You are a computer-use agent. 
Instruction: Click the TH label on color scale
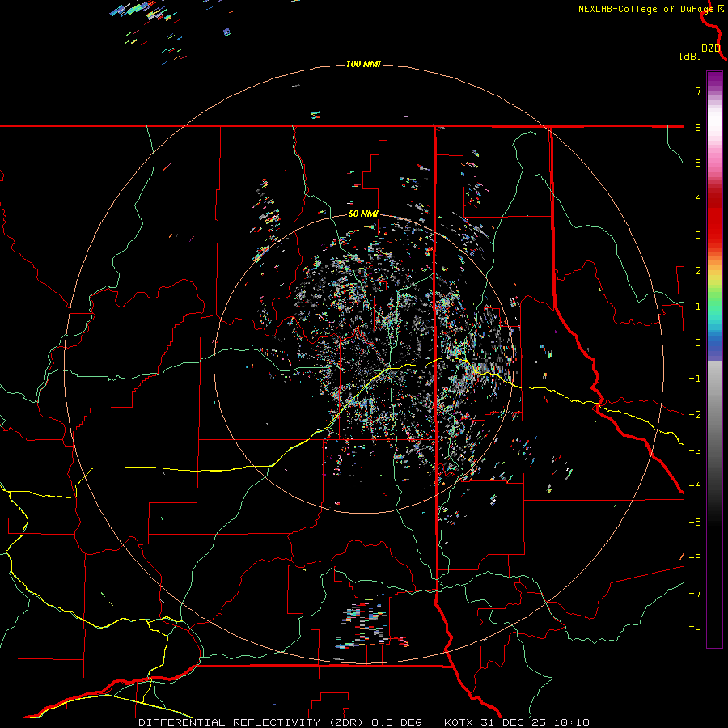pos(695,630)
